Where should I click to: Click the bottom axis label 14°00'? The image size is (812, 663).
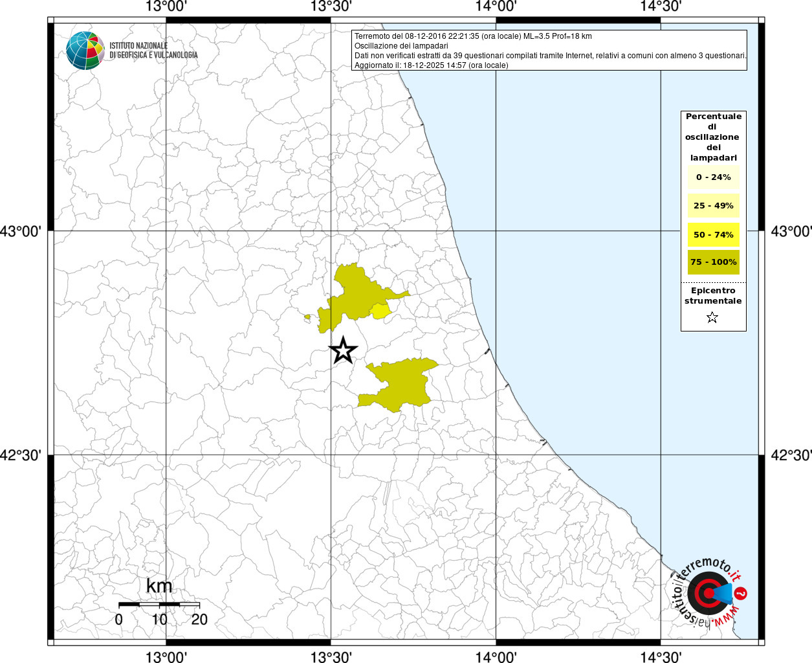pyautogui.click(x=496, y=657)
